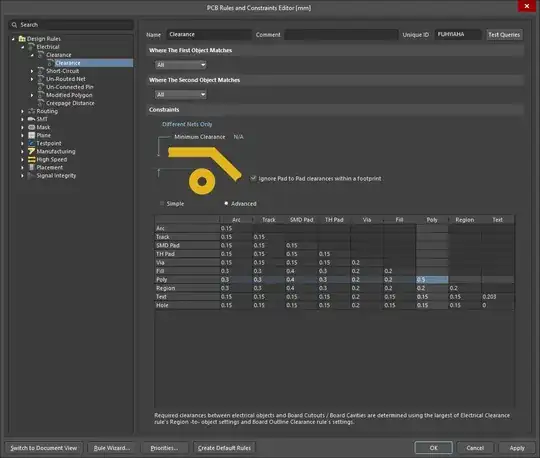Image resolution: width=540 pixels, height=458 pixels.
Task: Click the Cancel button
Action: pyautogui.click(x=475, y=448)
